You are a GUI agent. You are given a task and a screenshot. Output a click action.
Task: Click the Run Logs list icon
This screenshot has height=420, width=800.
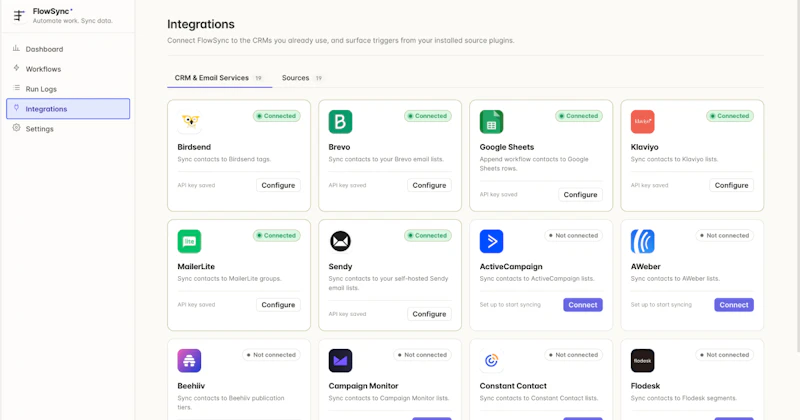point(16,88)
